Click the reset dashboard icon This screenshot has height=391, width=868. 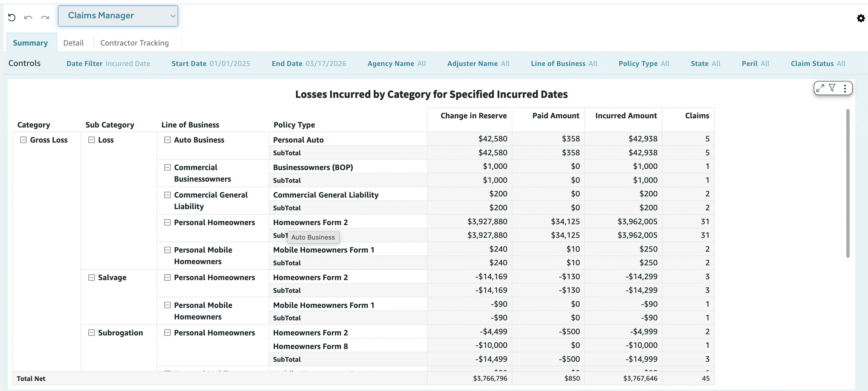pos(12,17)
